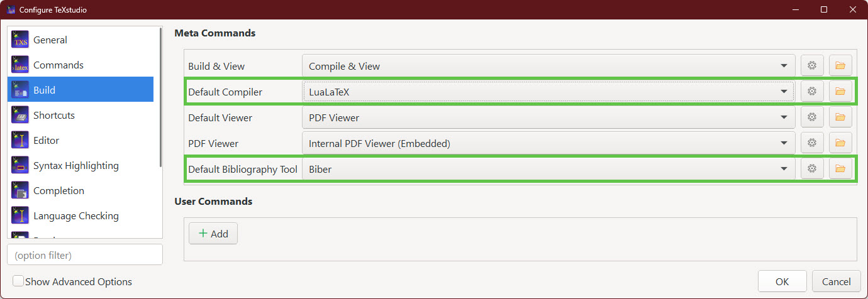The width and height of the screenshot is (868, 299).
Task: Click the folder icon in PDF Viewer row
Action: (x=840, y=143)
